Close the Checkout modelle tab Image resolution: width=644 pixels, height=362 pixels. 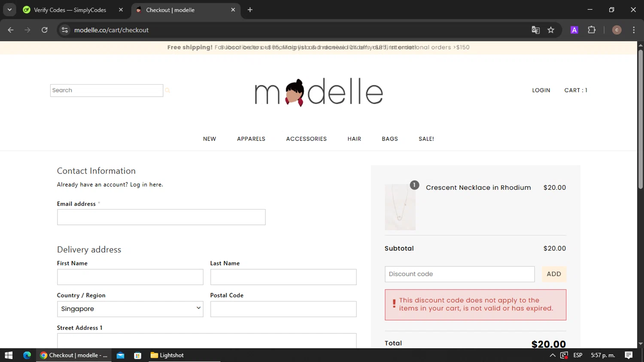click(x=233, y=10)
